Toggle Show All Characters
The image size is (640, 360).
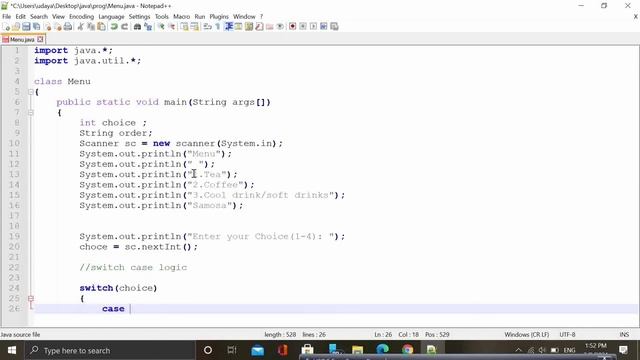pyautogui.click(x=218, y=27)
